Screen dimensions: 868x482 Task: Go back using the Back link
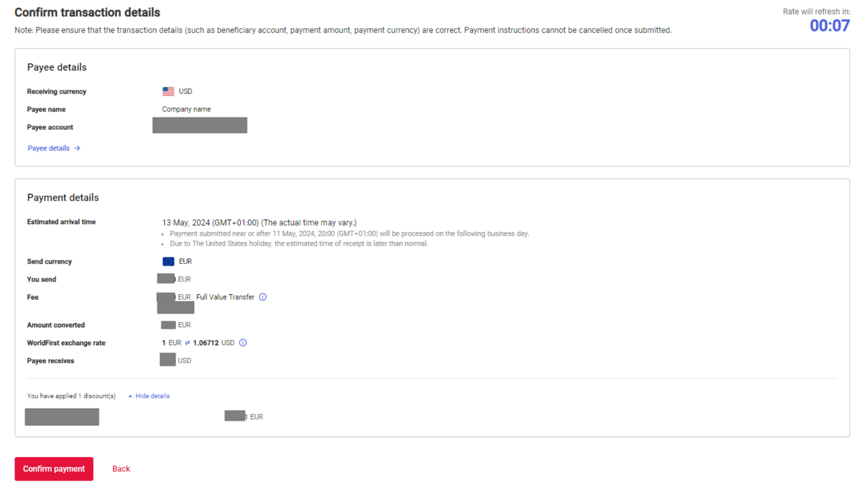pos(121,469)
